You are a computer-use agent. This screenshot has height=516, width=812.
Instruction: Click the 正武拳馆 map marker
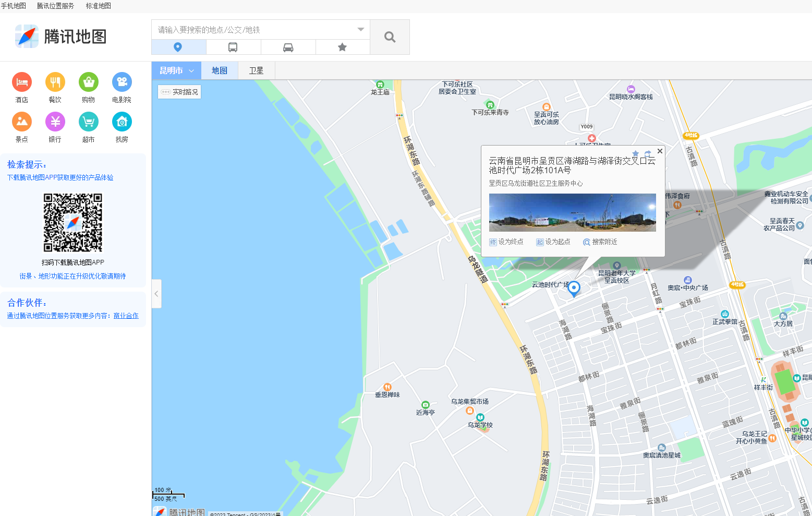point(725,314)
